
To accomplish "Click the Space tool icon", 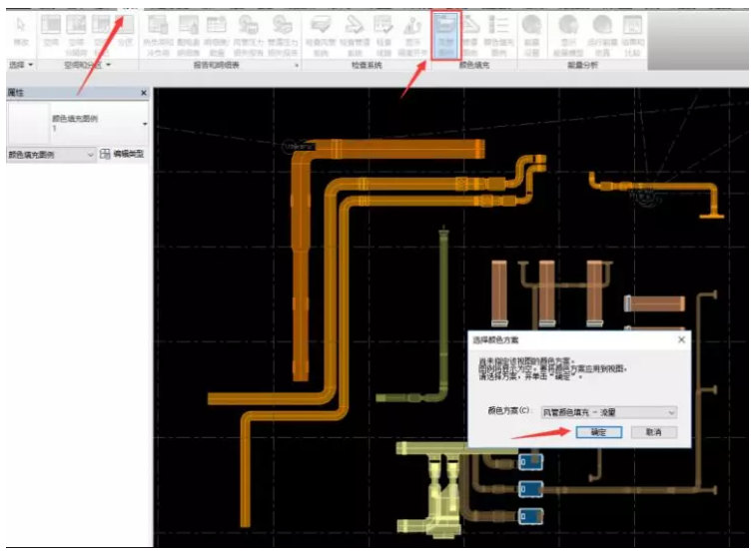I will pyautogui.click(x=51, y=32).
